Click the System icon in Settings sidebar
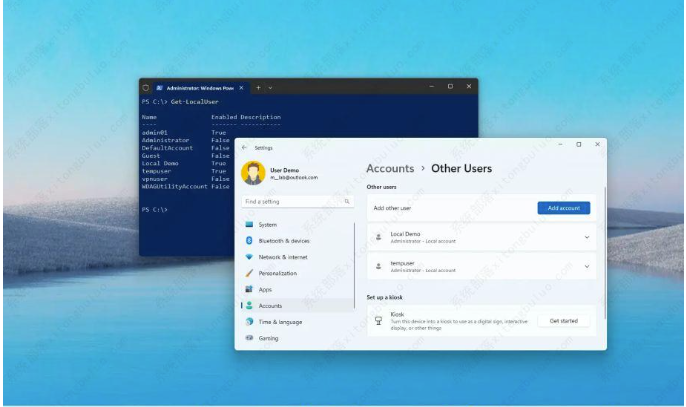Image resolution: width=686 pixels, height=407 pixels. click(x=249, y=225)
